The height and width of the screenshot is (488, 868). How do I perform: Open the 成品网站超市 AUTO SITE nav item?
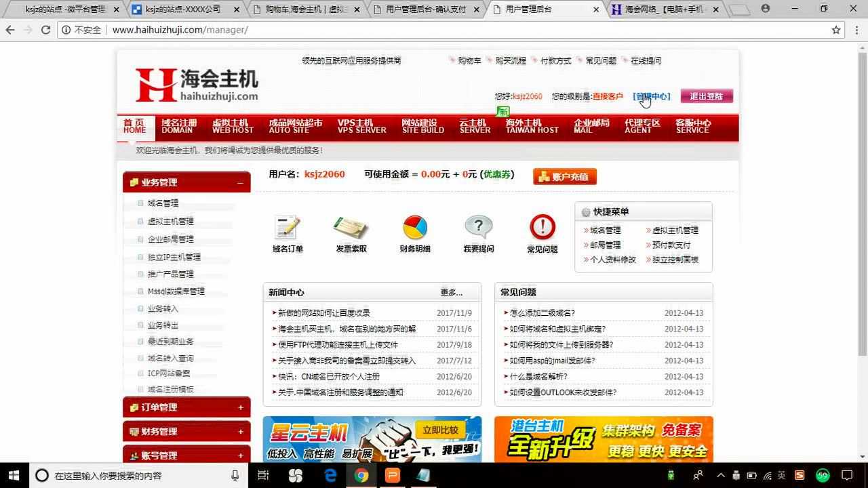[296, 126]
